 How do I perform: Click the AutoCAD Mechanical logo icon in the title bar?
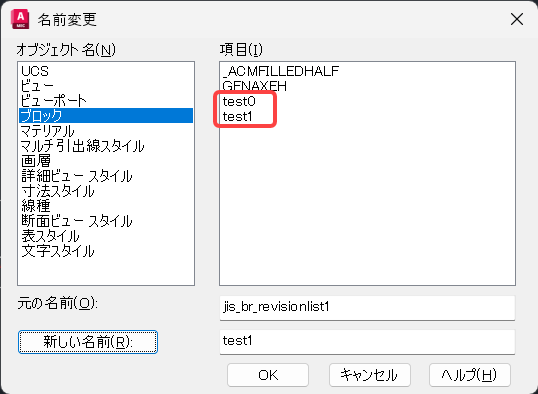(x=20, y=20)
